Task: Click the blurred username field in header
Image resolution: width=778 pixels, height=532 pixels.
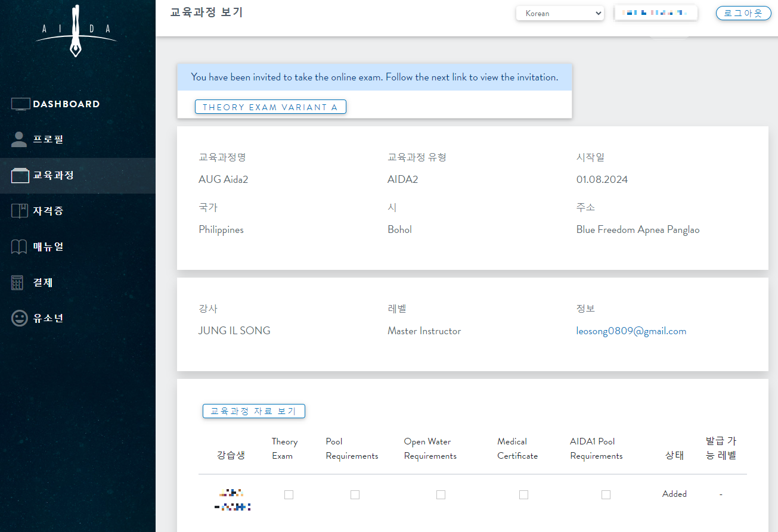Action: tap(656, 13)
